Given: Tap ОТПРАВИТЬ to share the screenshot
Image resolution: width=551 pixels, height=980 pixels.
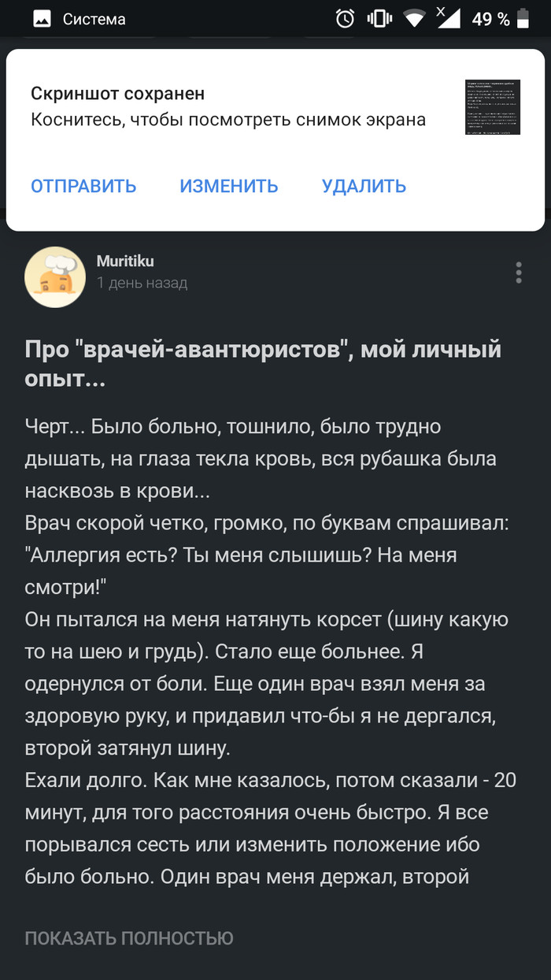Looking at the screenshot, I should [83, 186].
